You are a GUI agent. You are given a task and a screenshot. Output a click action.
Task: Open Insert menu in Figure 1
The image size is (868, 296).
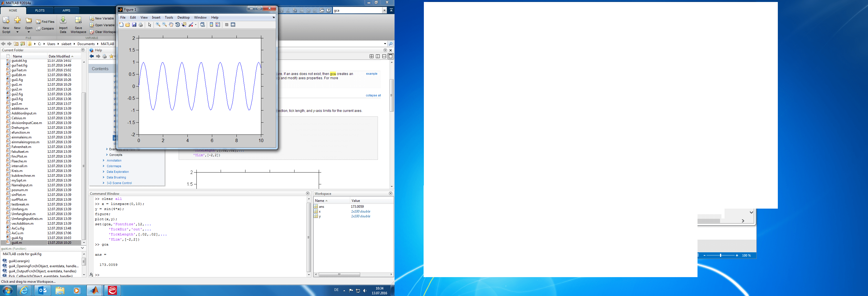[x=156, y=17]
